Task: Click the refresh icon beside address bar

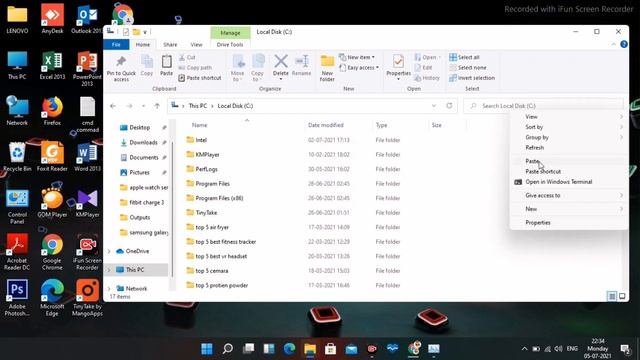Action: 449,106
